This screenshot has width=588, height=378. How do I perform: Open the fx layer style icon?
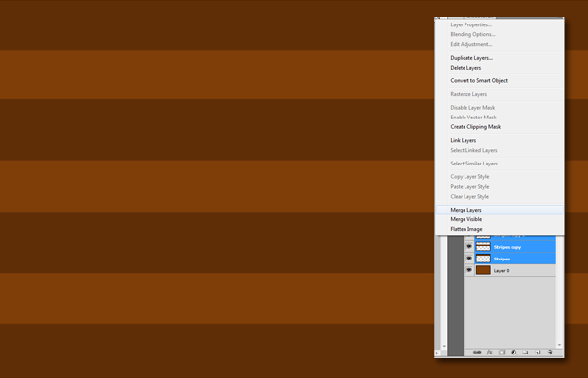point(490,353)
